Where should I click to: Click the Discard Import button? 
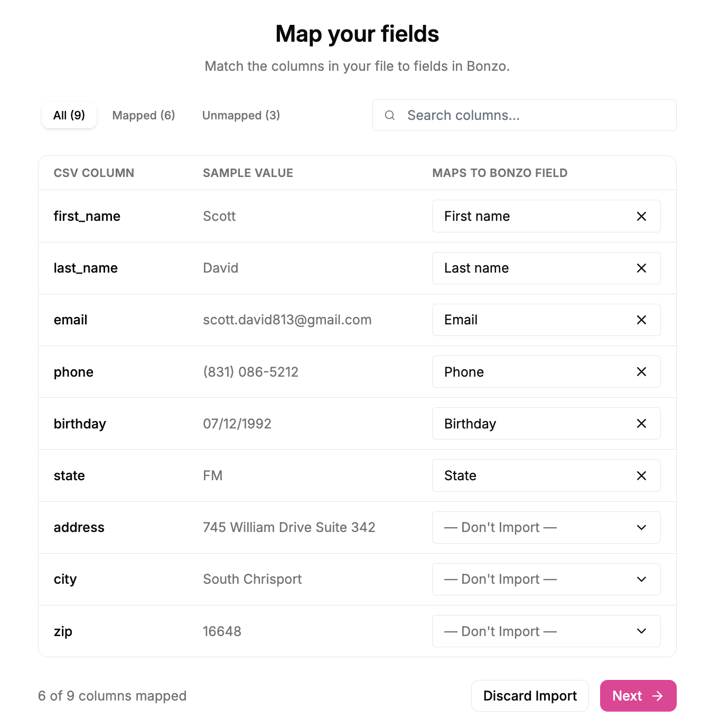coord(530,696)
